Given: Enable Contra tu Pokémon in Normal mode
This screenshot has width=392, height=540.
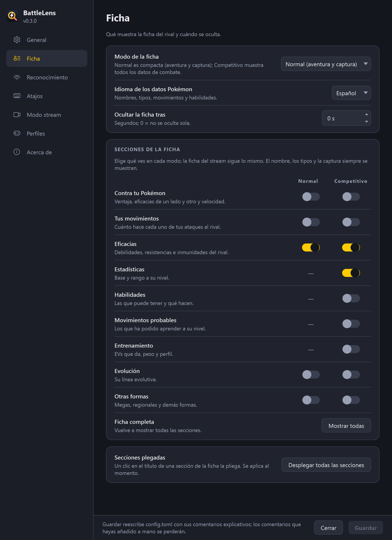Looking at the screenshot, I should click(311, 197).
